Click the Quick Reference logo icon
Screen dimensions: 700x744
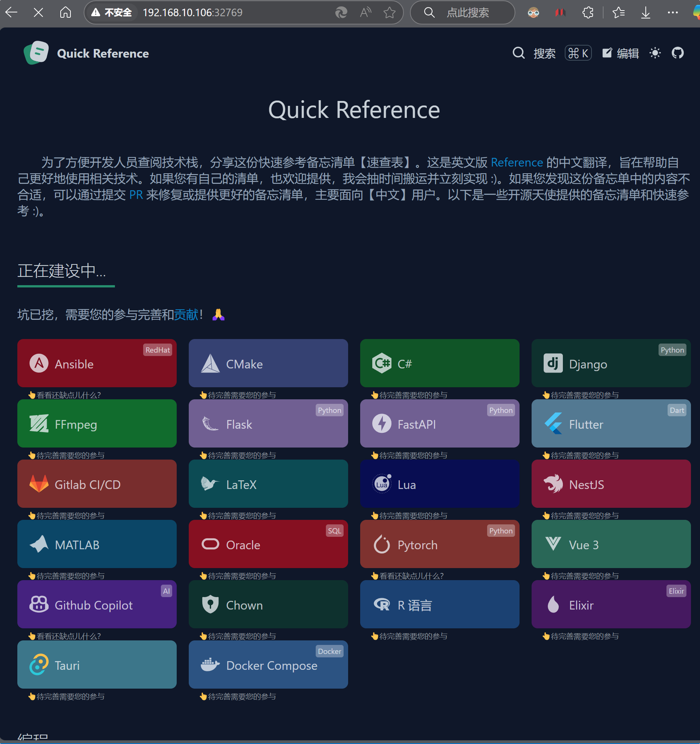36,53
